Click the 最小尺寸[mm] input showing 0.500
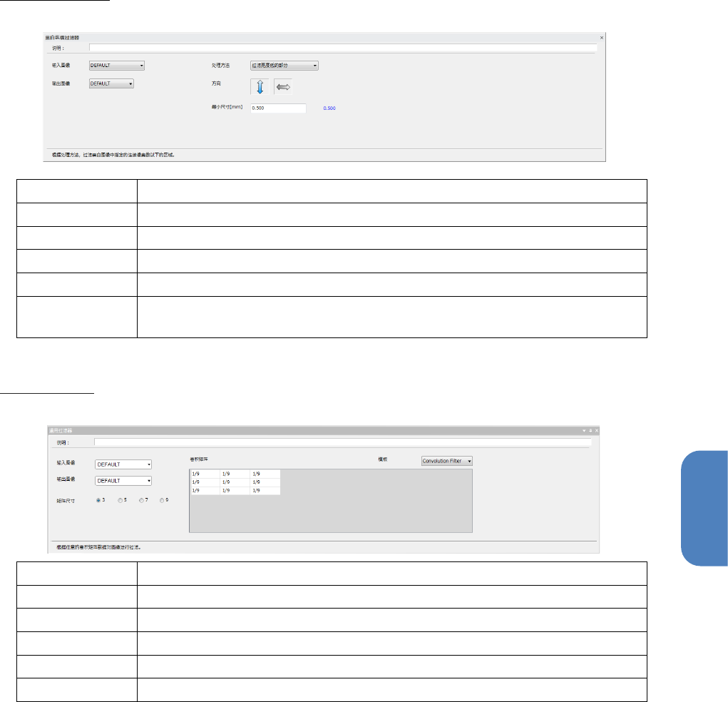The image size is (728, 702). pyautogui.click(x=278, y=108)
